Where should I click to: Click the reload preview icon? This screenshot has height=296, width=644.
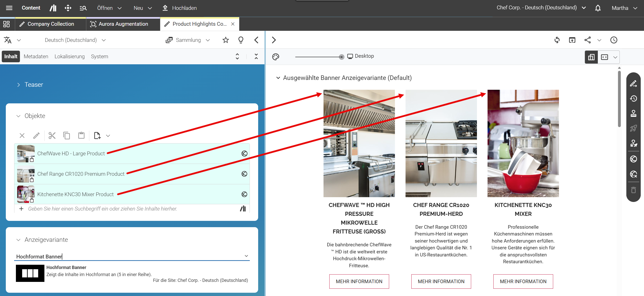557,40
